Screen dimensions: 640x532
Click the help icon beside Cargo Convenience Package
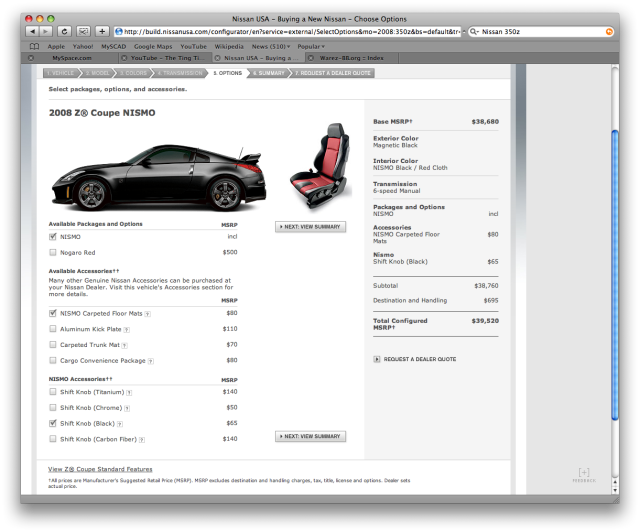pos(151,361)
